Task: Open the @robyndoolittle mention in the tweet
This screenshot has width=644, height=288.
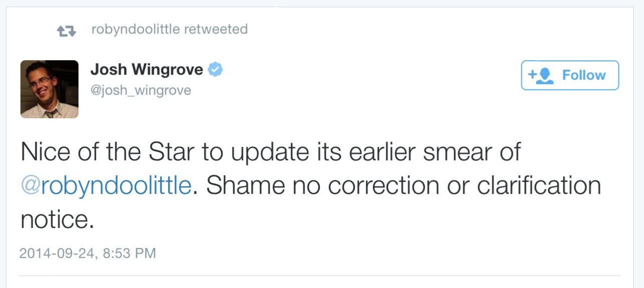Action: tap(106, 186)
